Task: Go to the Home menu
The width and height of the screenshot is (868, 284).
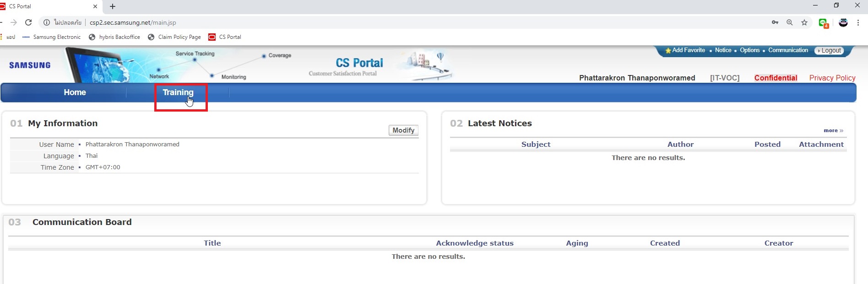Action: tap(75, 92)
